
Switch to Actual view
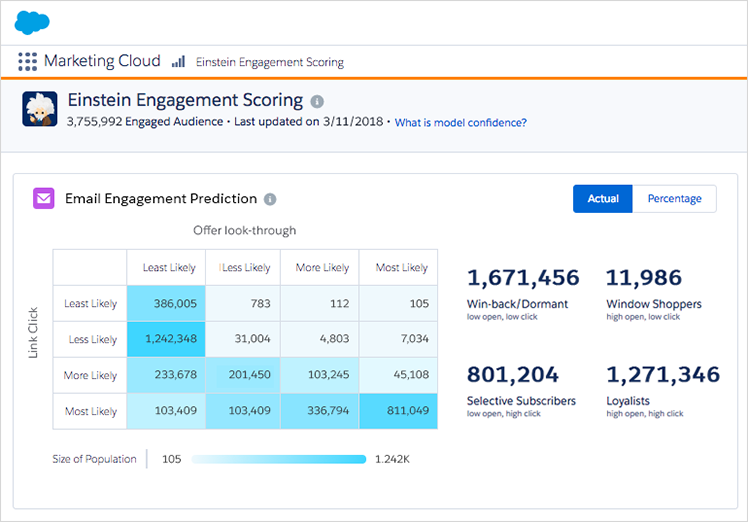point(603,198)
